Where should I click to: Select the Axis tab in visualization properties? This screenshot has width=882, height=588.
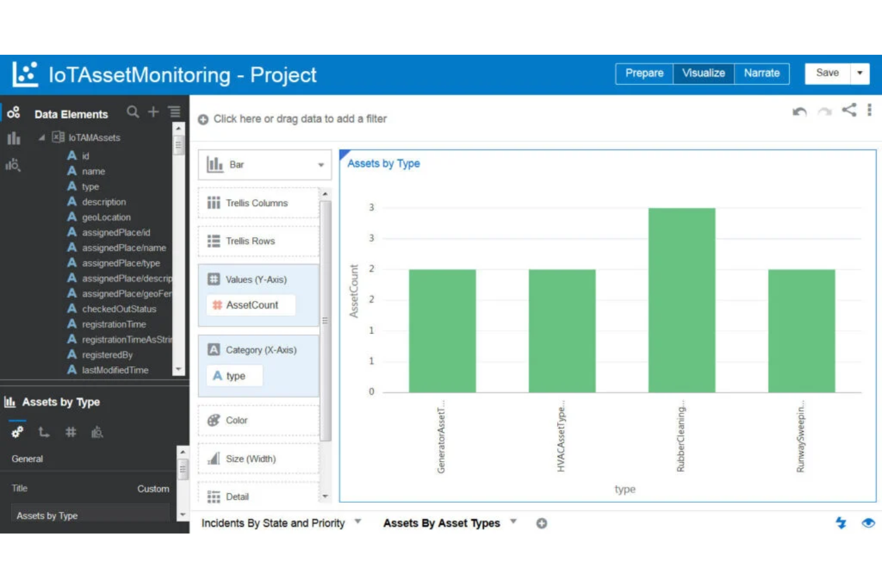click(x=44, y=433)
